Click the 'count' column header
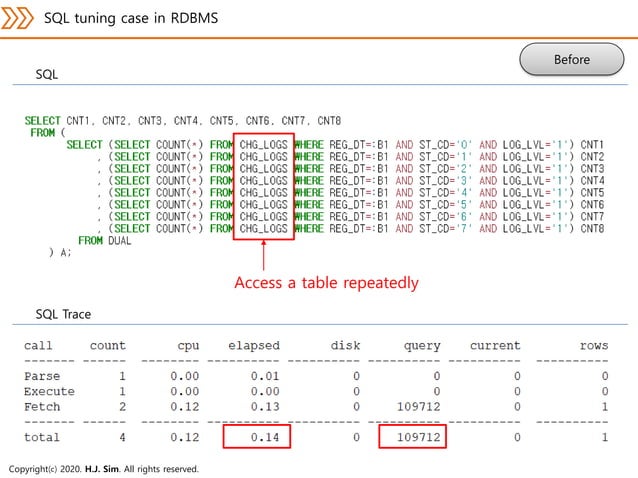The image size is (638, 478). point(108,346)
